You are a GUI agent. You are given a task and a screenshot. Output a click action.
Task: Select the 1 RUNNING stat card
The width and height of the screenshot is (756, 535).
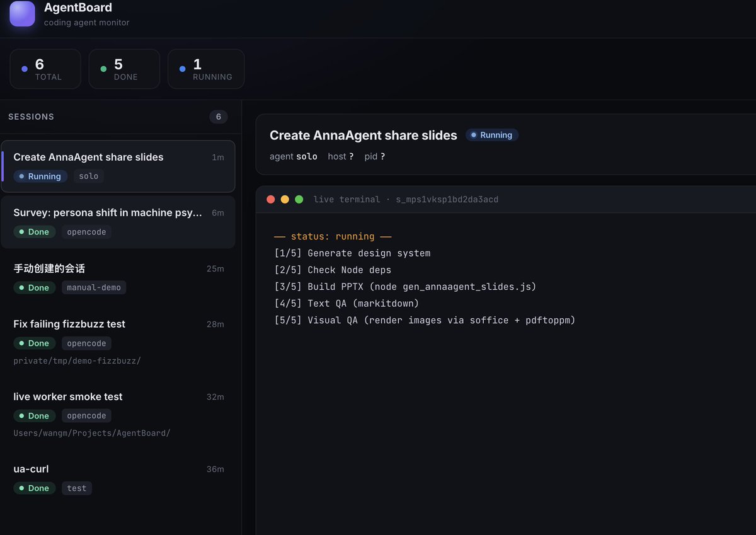[206, 69]
